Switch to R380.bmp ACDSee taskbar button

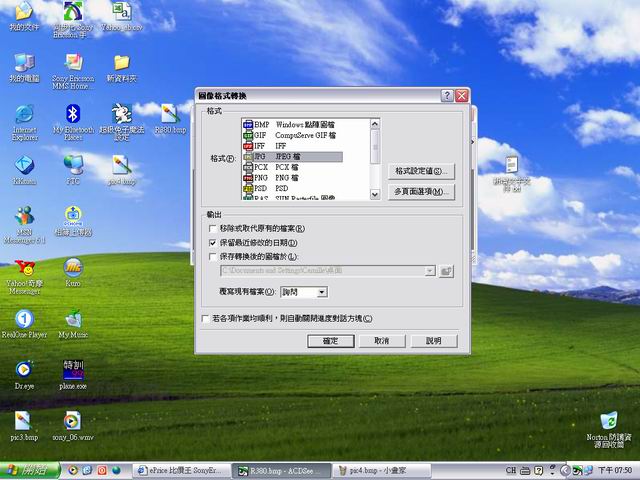pyautogui.click(x=281, y=471)
